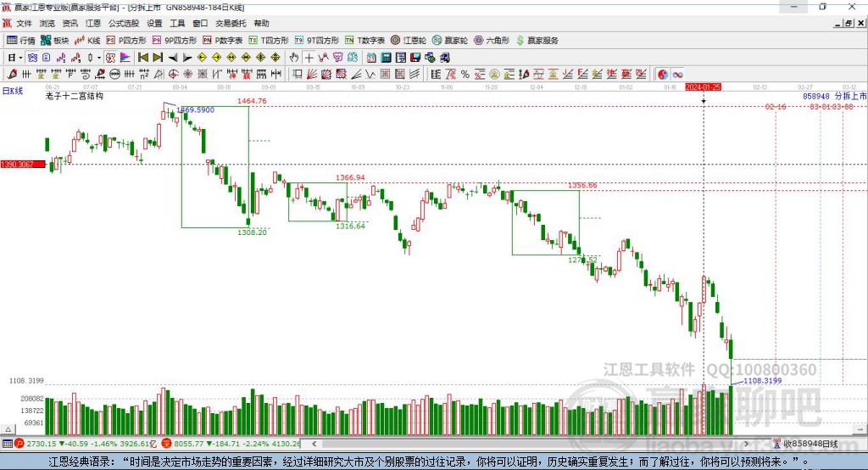This screenshot has height=470, width=868.
Task: Click the highlighted 2024-01-25 date marker
Action: [703, 87]
